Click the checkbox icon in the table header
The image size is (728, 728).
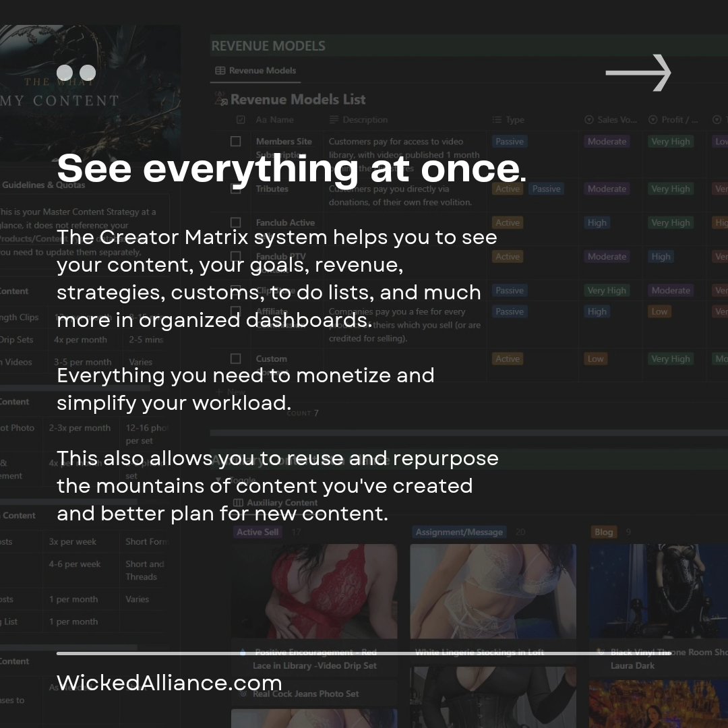tap(241, 120)
